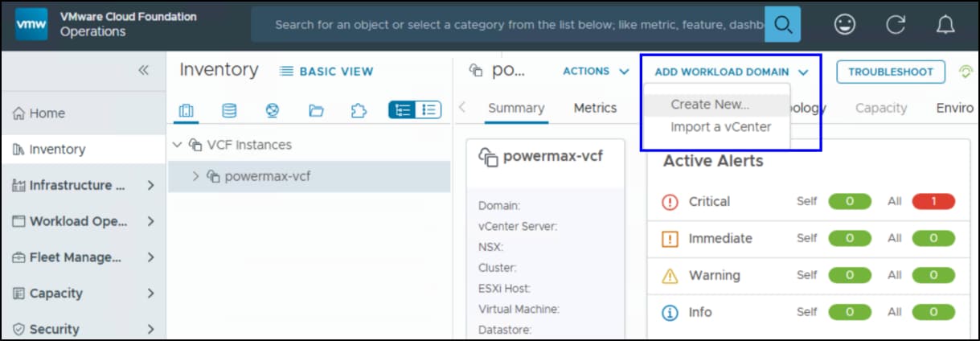Screen dimensions: 980x341
Task: Expand the powermax-vcf tree node
Action: coord(195,176)
